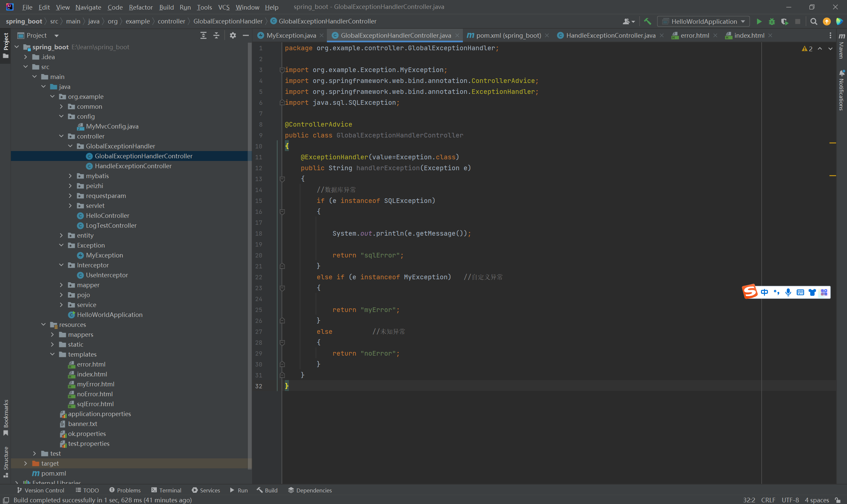Image resolution: width=847 pixels, height=504 pixels.
Task: Collapse the templates folder
Action: pos(52,354)
